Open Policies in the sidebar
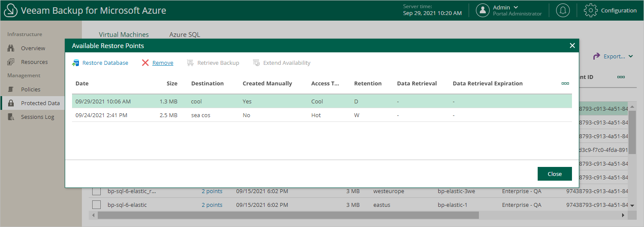Image resolution: width=644 pixels, height=227 pixels. 30,89
